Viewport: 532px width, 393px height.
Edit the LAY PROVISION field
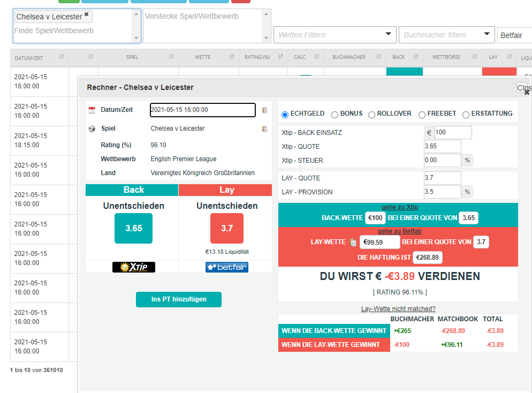[443, 192]
